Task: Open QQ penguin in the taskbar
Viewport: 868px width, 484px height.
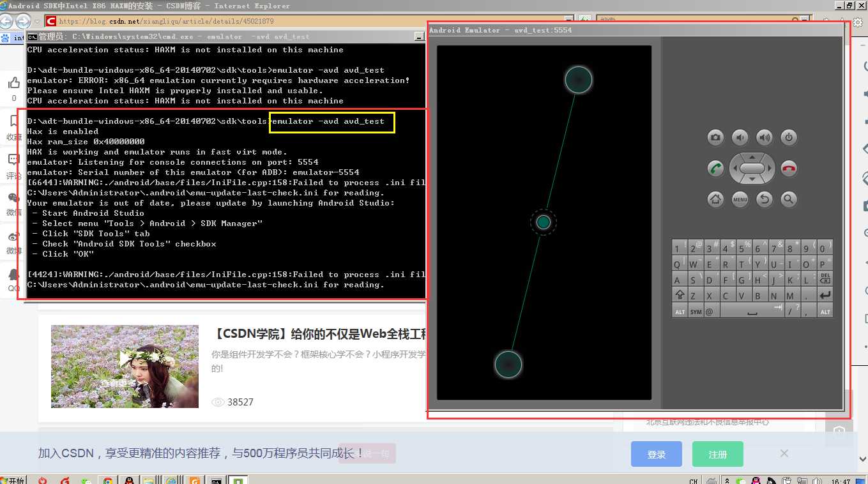Action: [130, 480]
